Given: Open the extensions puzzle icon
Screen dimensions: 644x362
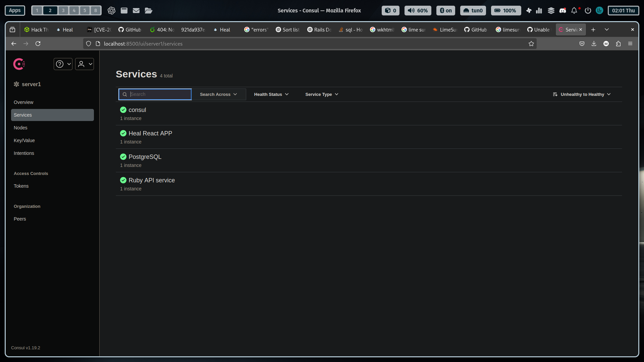Looking at the screenshot, I should 618,44.
